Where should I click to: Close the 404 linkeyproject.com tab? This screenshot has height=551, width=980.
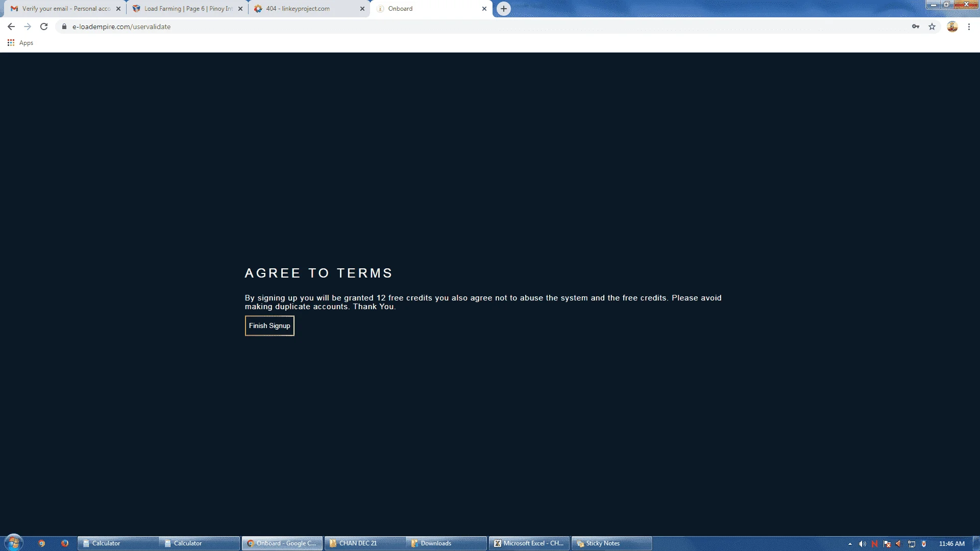tap(362, 9)
